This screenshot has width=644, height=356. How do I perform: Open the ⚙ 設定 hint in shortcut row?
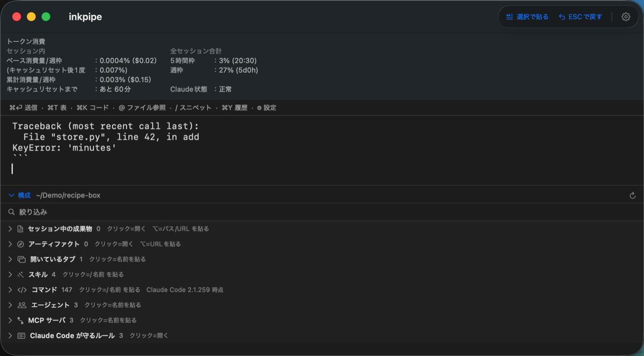click(x=267, y=108)
